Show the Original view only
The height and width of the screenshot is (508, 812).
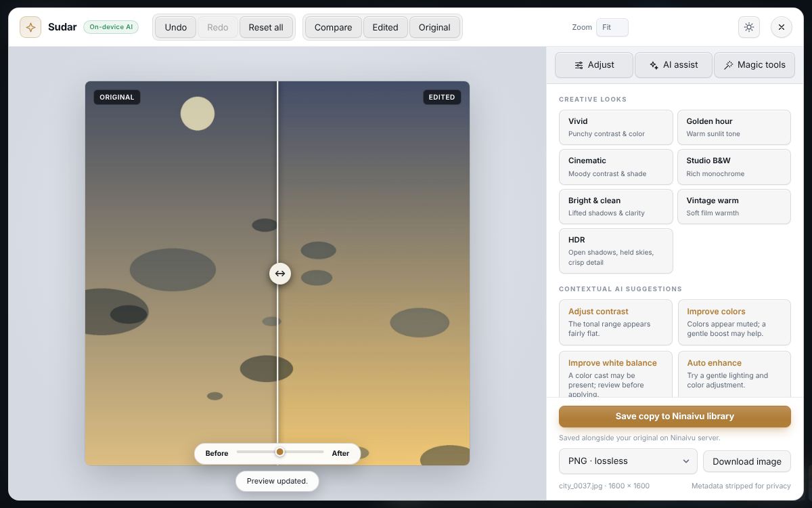tap(434, 27)
